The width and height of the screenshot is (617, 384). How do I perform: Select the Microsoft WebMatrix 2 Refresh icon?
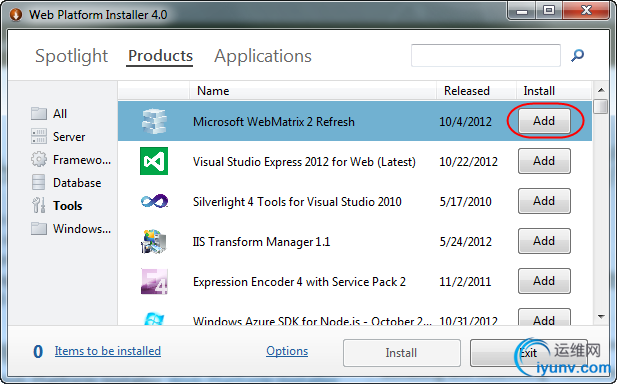point(154,121)
